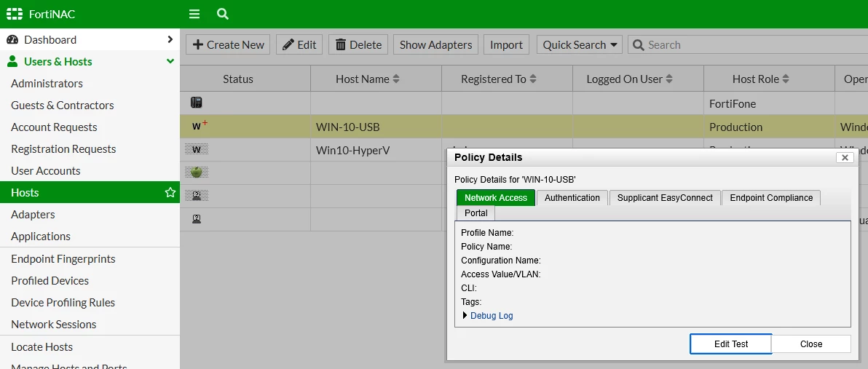Focus the hosts Search field
The height and width of the screenshot is (369, 868).
(x=747, y=45)
